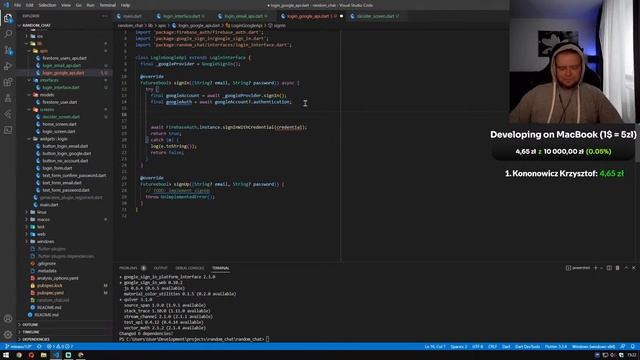This screenshot has width=640, height=360.
Task: Split the terminal panel
Action: [x=609, y=268]
